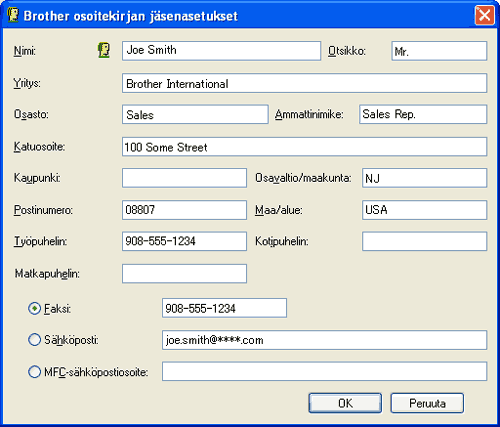
Task: Click the Maa/alue field containing USA
Action: tap(424, 210)
